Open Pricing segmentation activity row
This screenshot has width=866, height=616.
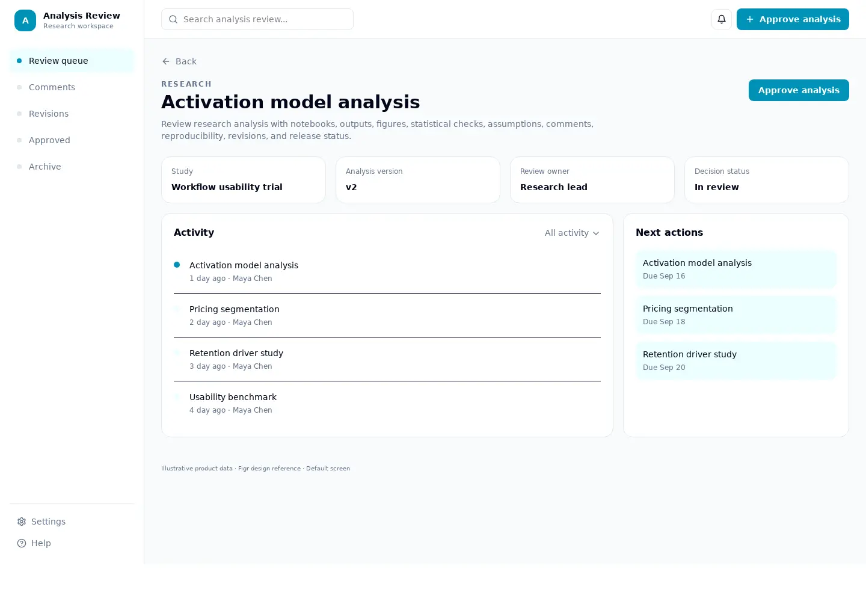click(x=387, y=315)
